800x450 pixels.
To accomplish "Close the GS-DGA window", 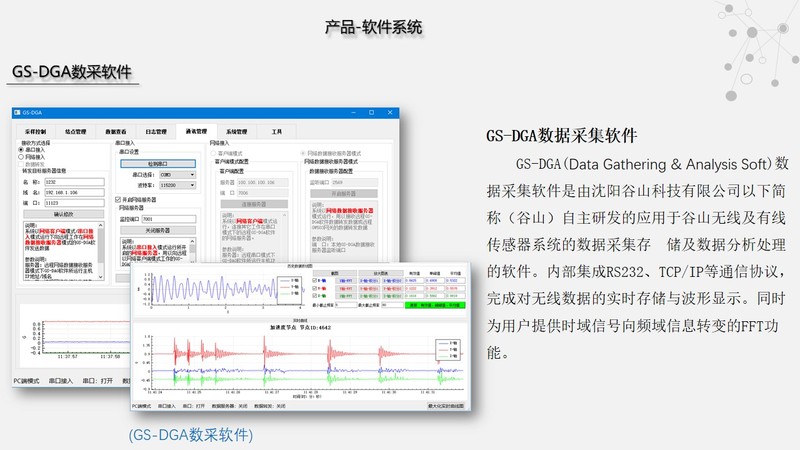I will [x=390, y=112].
